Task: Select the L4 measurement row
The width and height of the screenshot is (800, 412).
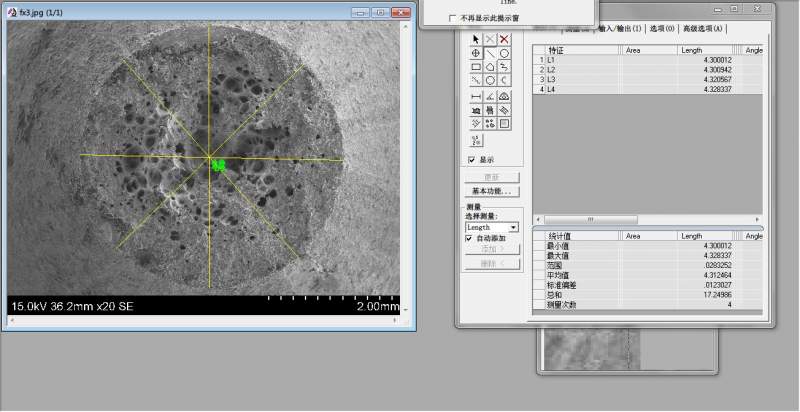Action: point(648,89)
